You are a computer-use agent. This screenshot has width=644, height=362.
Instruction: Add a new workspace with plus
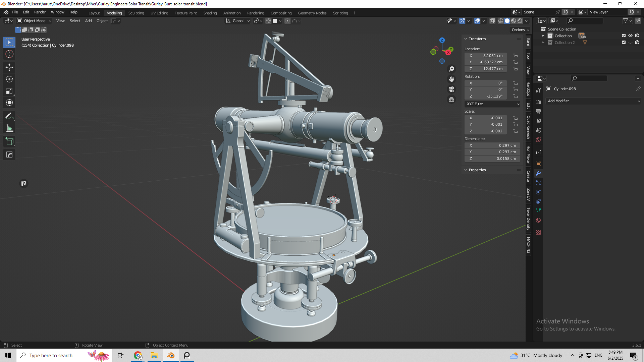[355, 13]
